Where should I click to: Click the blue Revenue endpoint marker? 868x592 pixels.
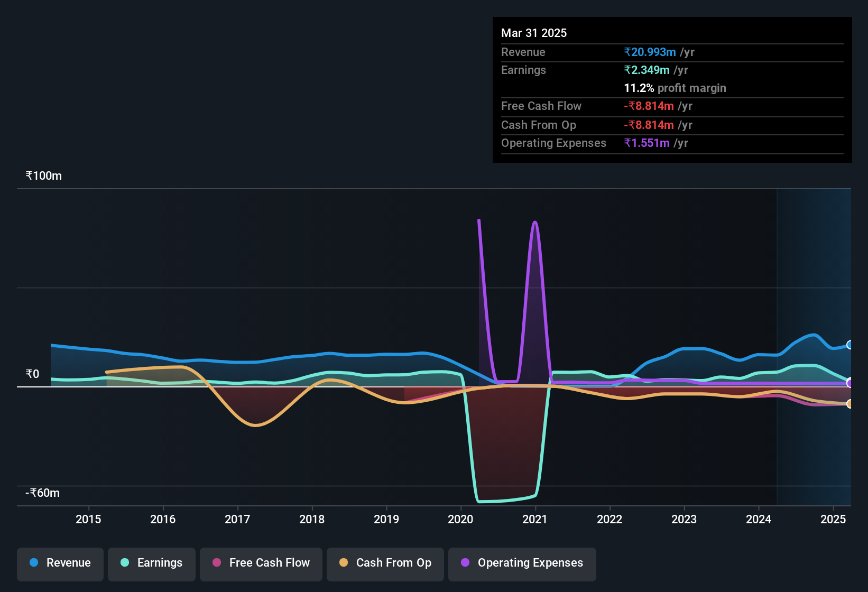[850, 345]
